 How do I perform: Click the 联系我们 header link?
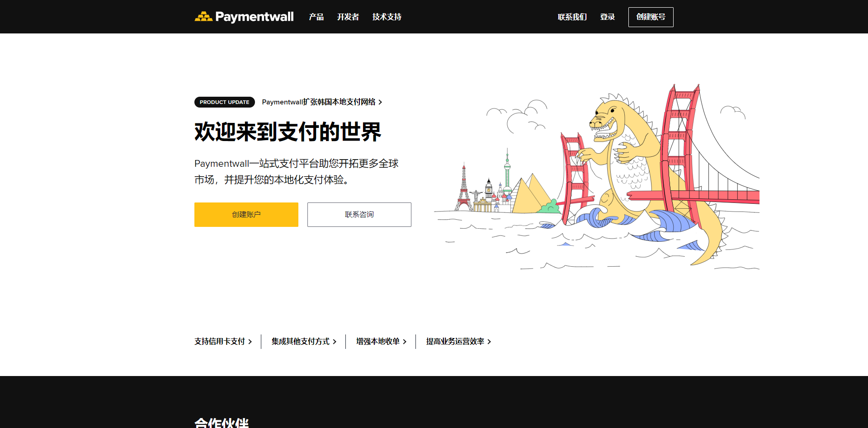click(x=572, y=17)
